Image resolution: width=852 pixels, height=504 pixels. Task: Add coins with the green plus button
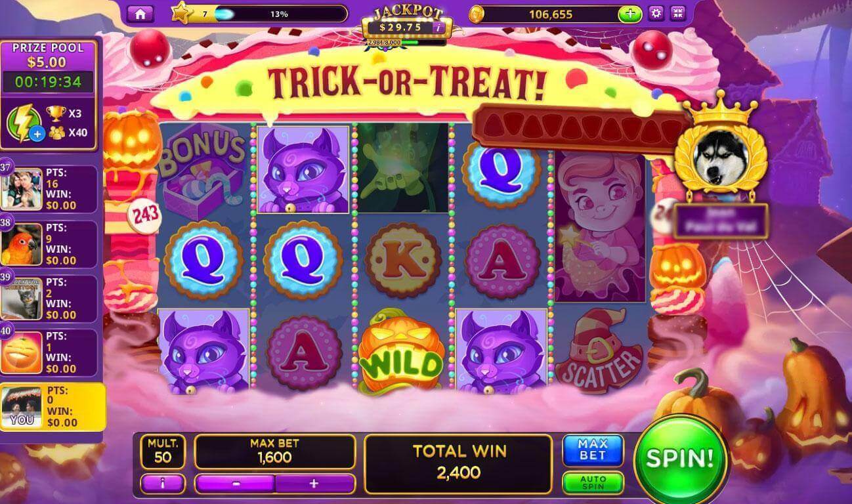pos(629,14)
